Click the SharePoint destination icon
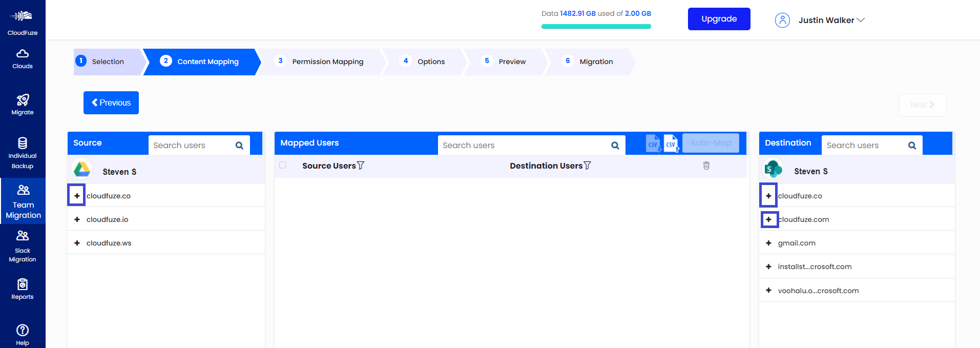The width and height of the screenshot is (980, 348). tap(773, 169)
